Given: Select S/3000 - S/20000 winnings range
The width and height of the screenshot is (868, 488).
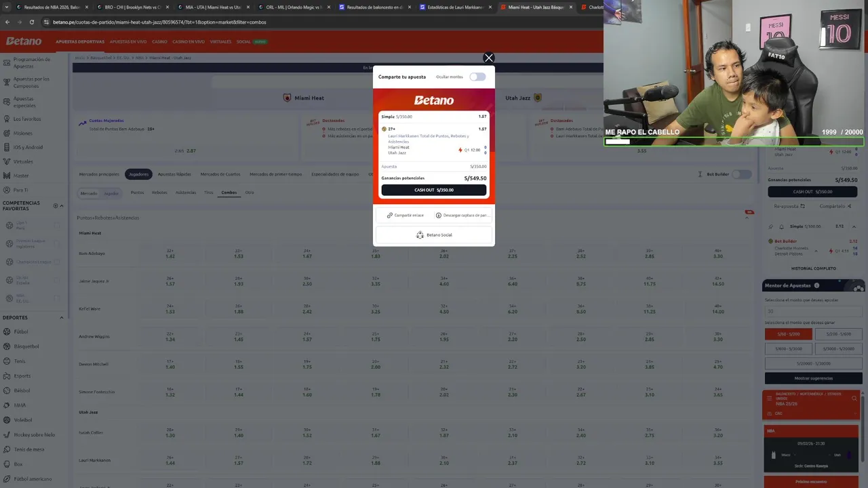Looking at the screenshot, I should pyautogui.click(x=838, y=348).
